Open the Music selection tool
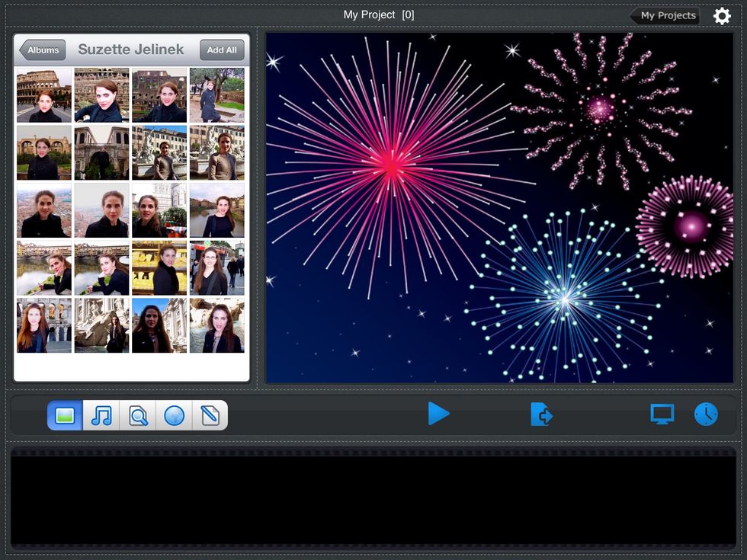This screenshot has height=560, width=747. (x=101, y=415)
